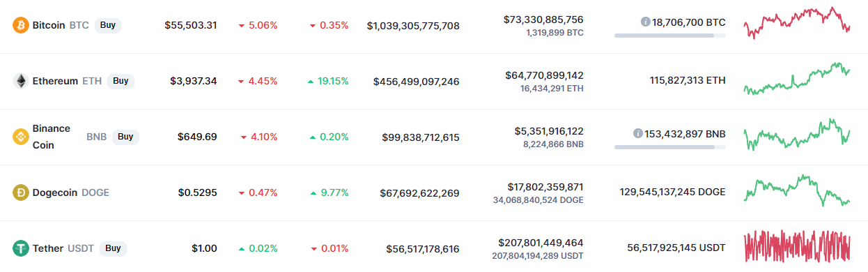Open the Ethereum name link
868x272 pixels.
[x=55, y=81]
